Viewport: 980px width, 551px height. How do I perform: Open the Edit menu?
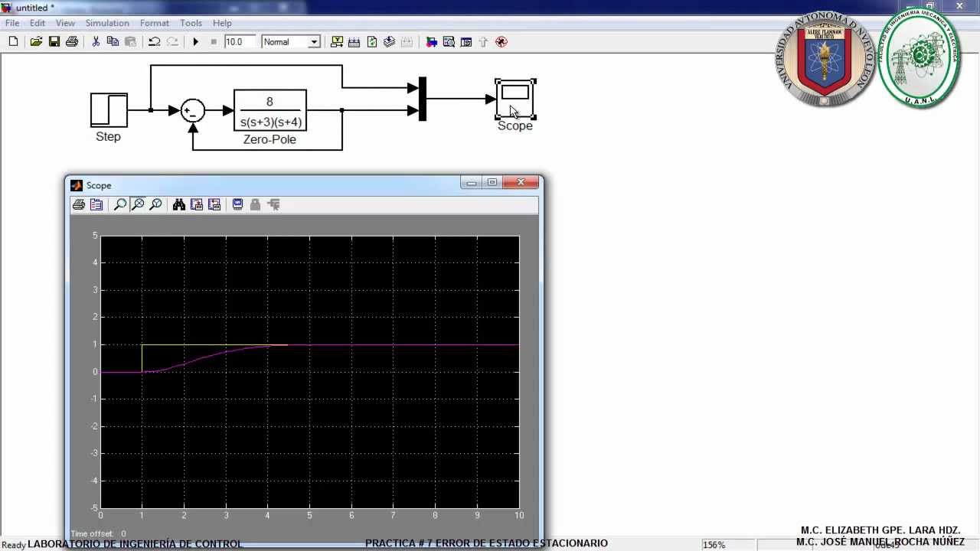pyautogui.click(x=38, y=23)
